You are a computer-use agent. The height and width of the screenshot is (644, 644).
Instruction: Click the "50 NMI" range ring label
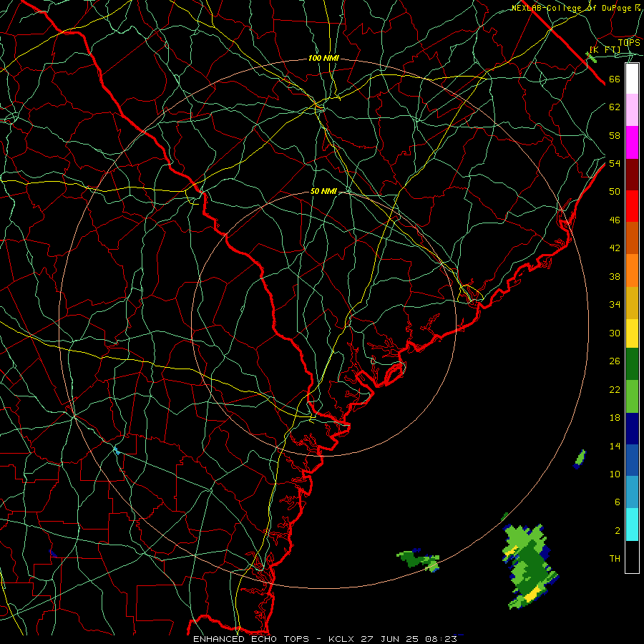point(323,191)
